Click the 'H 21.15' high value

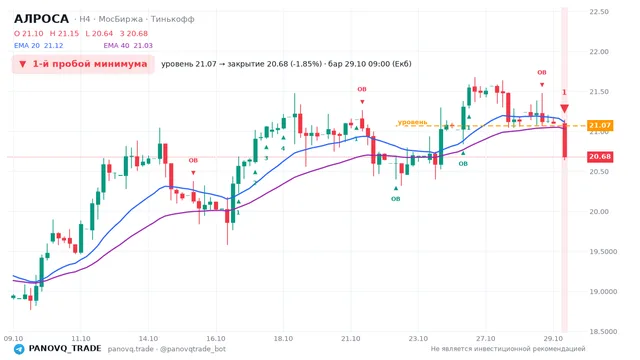click(x=64, y=33)
